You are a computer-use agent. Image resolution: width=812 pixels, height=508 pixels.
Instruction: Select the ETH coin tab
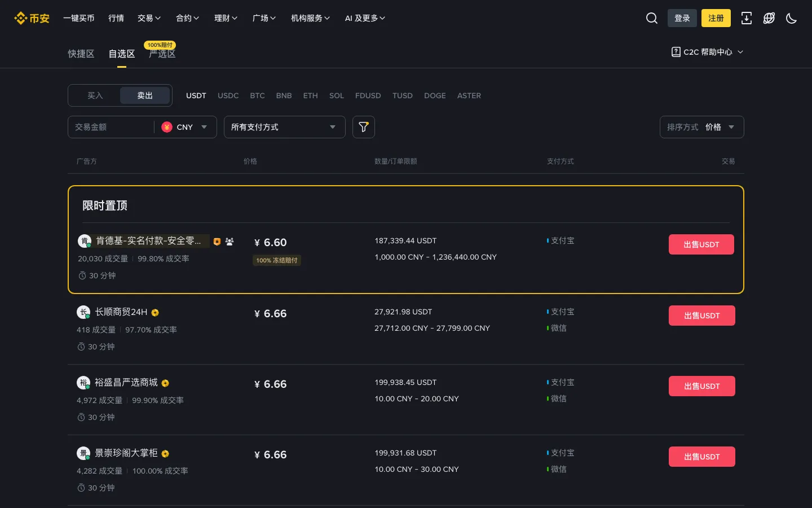(x=310, y=95)
